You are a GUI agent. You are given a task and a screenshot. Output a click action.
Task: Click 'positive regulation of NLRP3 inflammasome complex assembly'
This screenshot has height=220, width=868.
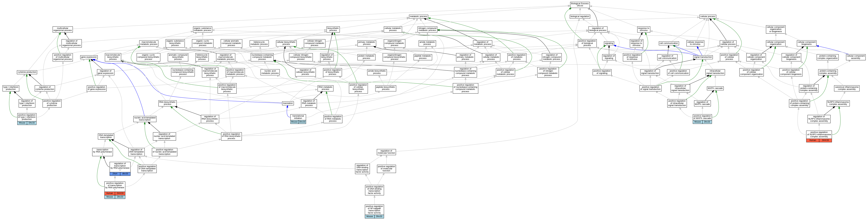click(819, 134)
